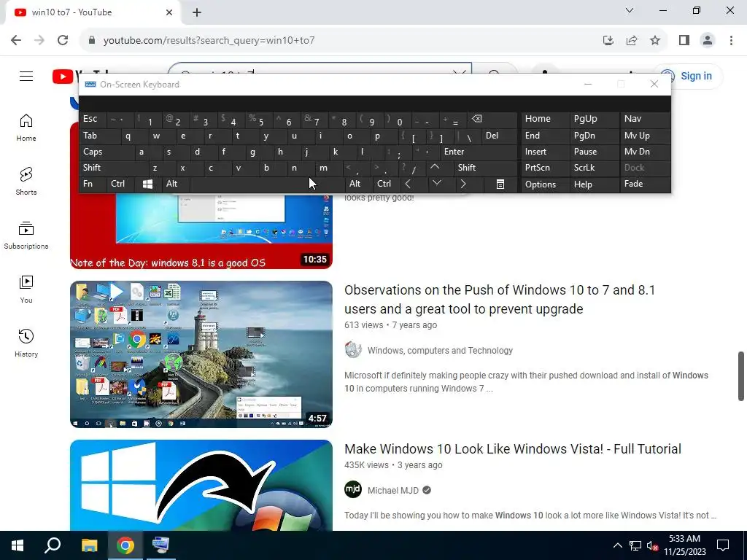Show hidden system tray icons
This screenshot has height=560, width=747.
617,545
